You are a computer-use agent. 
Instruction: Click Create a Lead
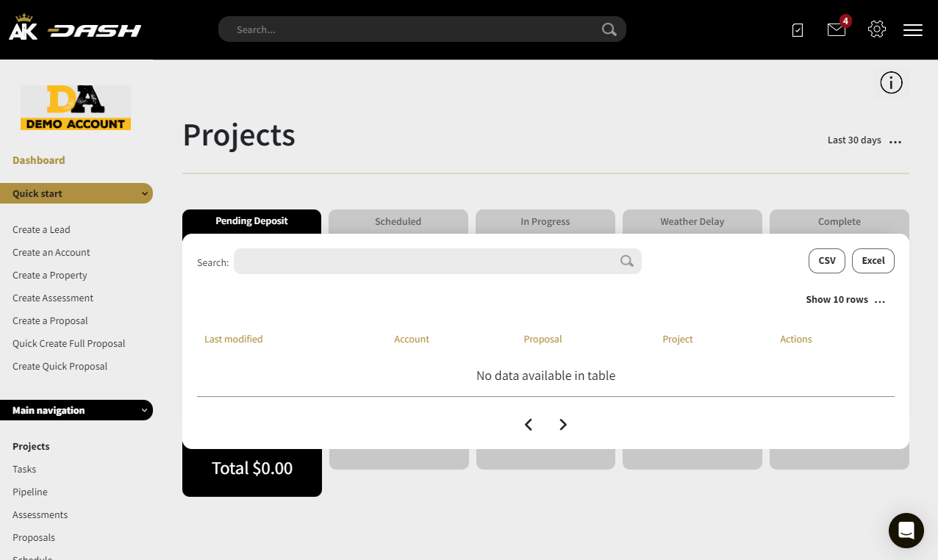point(41,230)
